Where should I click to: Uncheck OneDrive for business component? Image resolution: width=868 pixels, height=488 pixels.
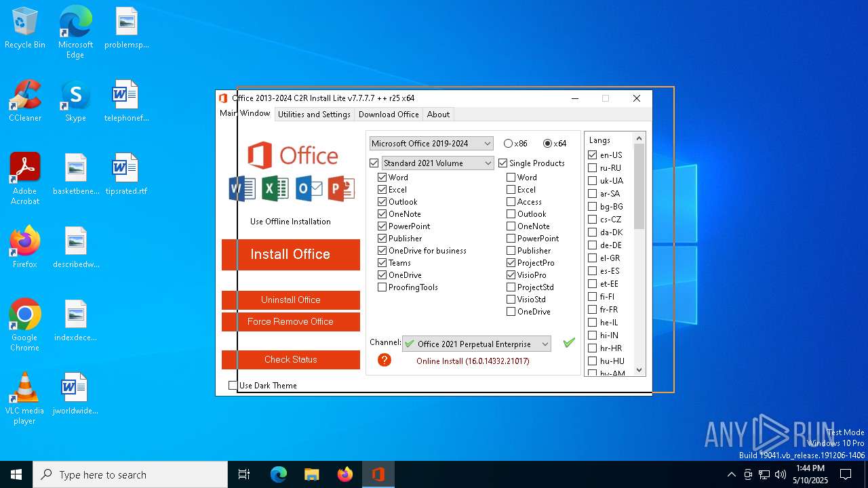click(382, 251)
